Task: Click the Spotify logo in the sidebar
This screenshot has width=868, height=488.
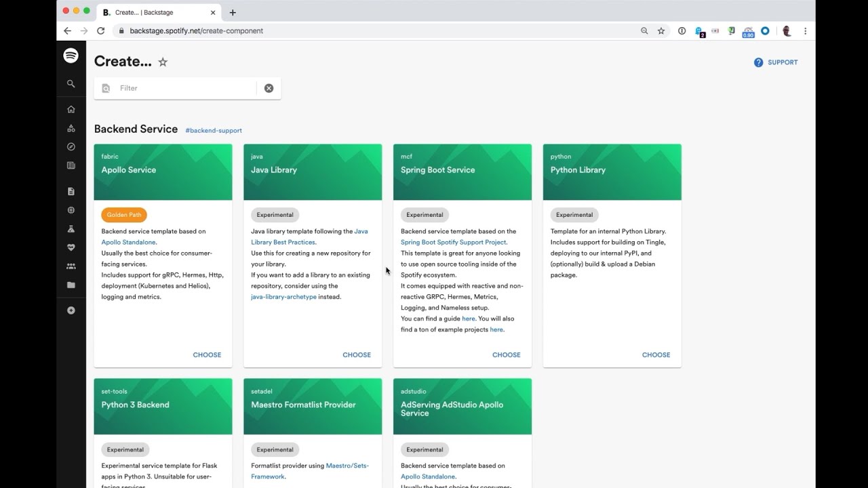Action: click(71, 56)
